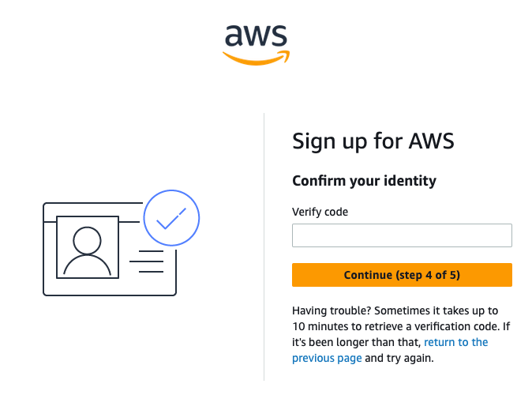This screenshot has width=532, height=395.
Task: Click the person avatar in ID card
Action: (88, 247)
